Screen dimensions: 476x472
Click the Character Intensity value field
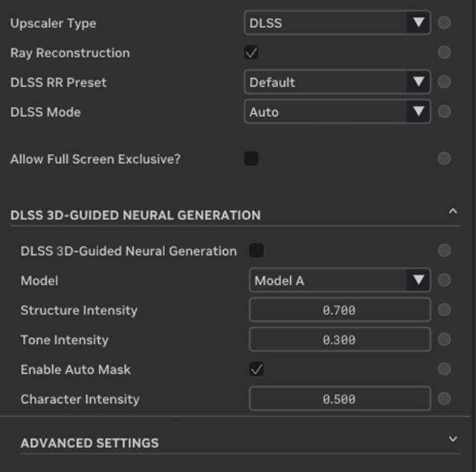pos(340,398)
